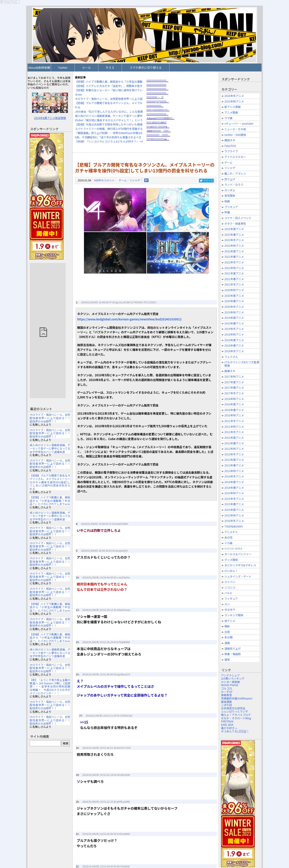The image size is (289, 868).
Task: Open 日本視覚文化研究会 link
Action: [x=233, y=708]
